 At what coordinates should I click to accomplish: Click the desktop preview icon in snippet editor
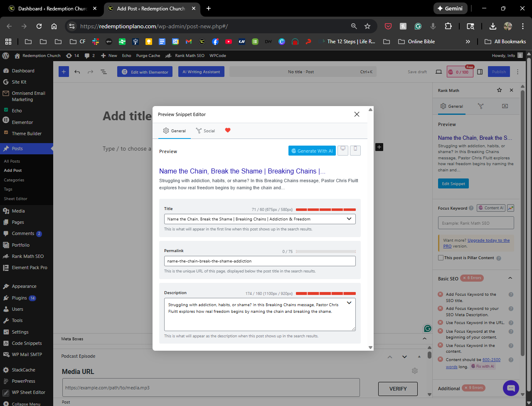point(343,150)
